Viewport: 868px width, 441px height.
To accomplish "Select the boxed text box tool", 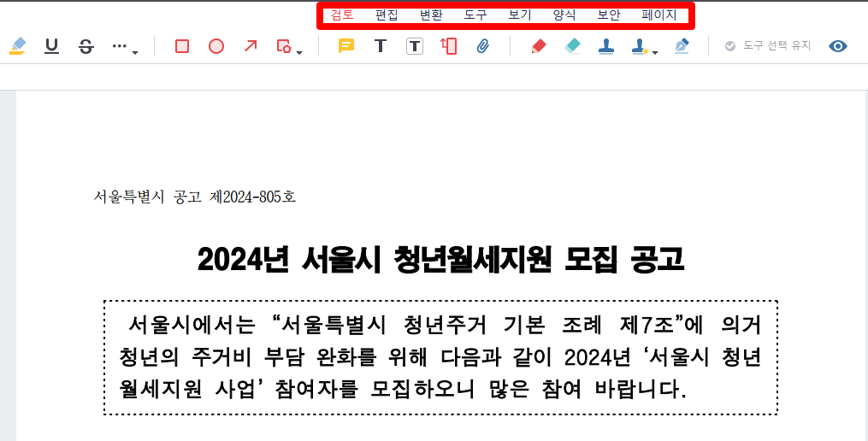I will [415, 46].
